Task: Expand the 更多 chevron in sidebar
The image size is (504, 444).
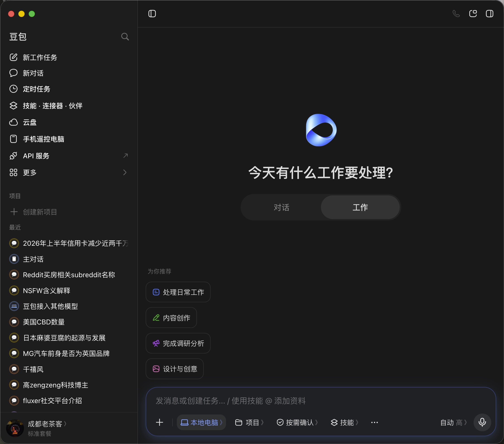Action: (x=125, y=172)
